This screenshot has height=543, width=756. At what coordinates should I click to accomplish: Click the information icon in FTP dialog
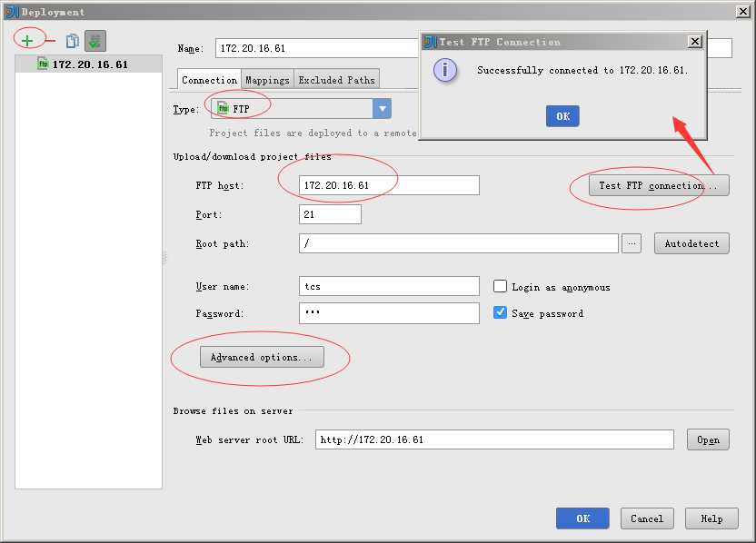coord(444,70)
